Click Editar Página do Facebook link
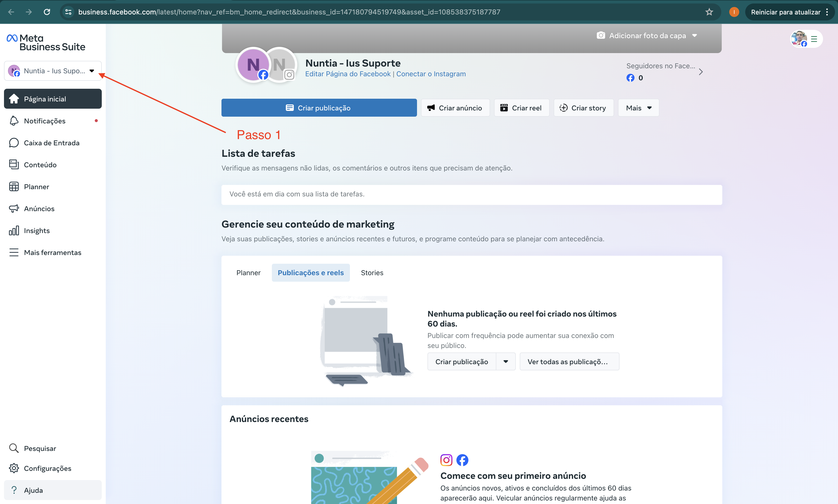 point(348,74)
